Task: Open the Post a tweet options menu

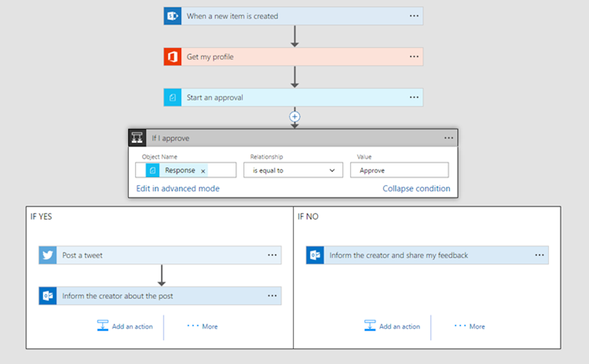Action: (272, 255)
